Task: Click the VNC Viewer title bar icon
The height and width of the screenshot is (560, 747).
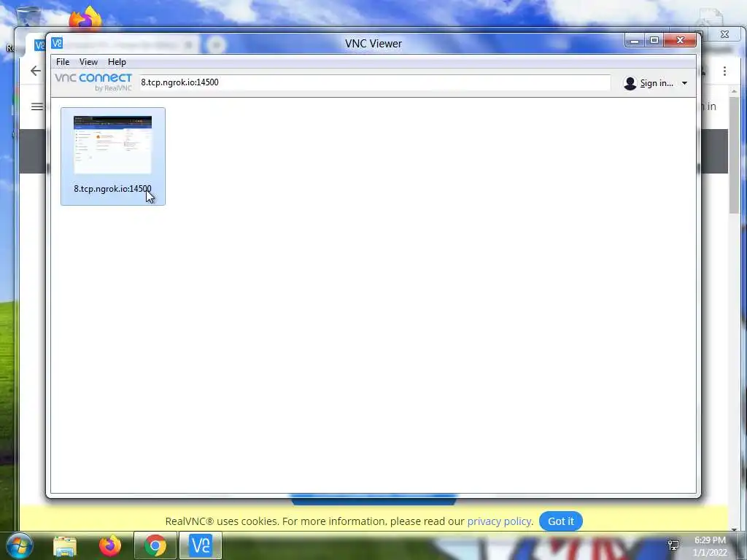Action: [57, 43]
